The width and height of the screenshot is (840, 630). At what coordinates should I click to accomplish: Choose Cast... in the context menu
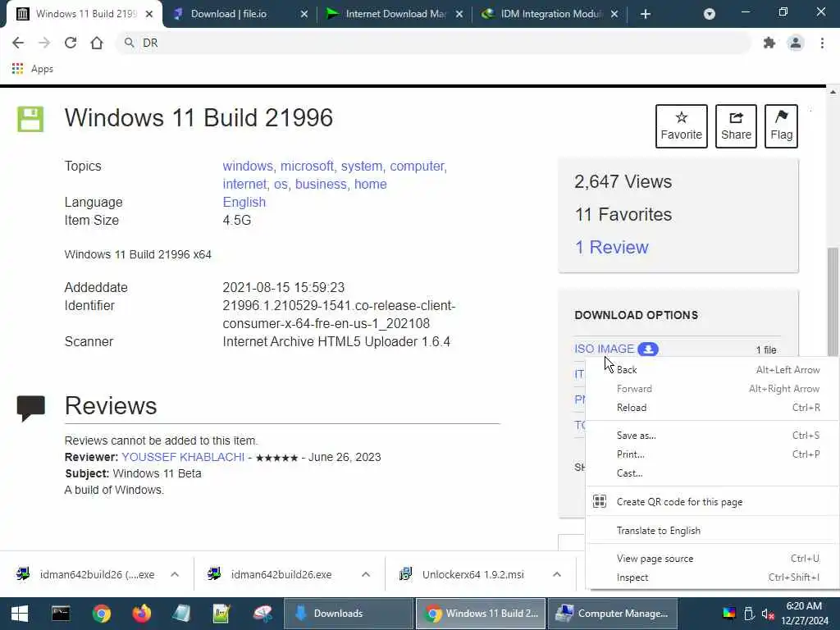(712, 473)
